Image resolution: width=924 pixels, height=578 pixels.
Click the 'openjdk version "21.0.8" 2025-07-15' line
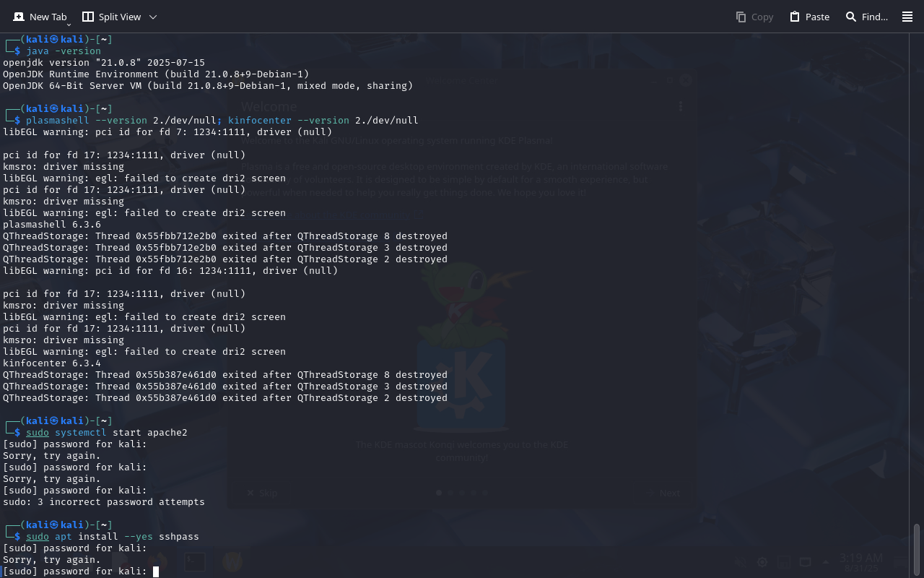(x=104, y=63)
